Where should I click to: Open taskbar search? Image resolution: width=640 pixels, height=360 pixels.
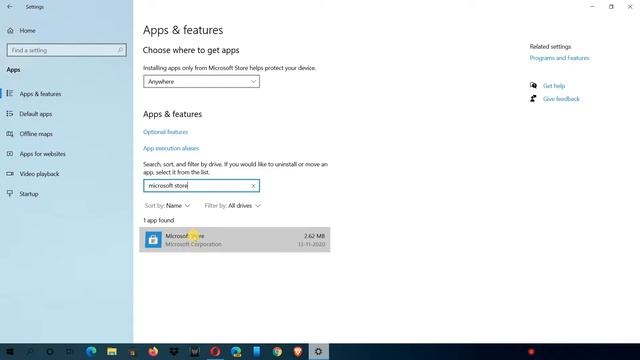pos(30,351)
